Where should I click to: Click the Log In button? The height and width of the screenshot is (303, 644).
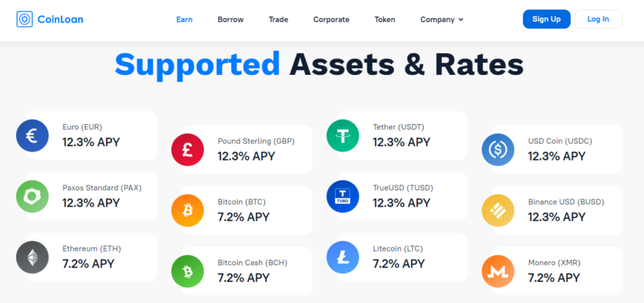[599, 19]
